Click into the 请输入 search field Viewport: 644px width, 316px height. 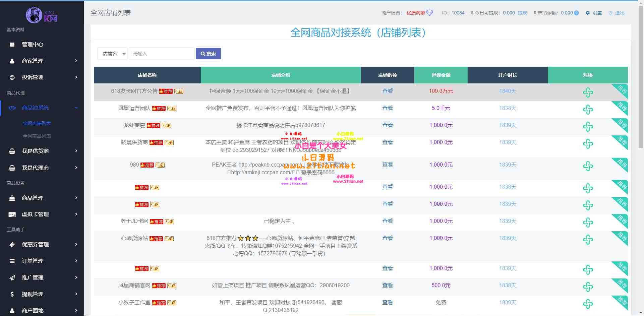[x=161, y=54]
